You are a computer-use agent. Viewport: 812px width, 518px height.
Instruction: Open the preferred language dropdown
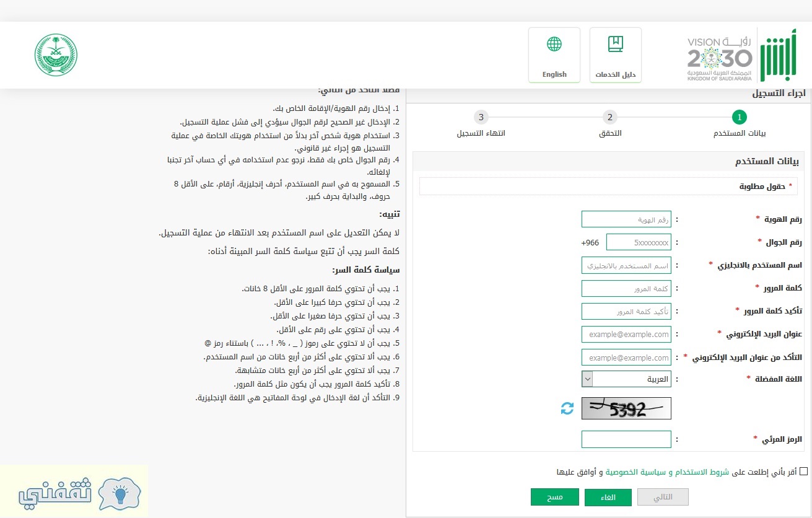(626, 379)
